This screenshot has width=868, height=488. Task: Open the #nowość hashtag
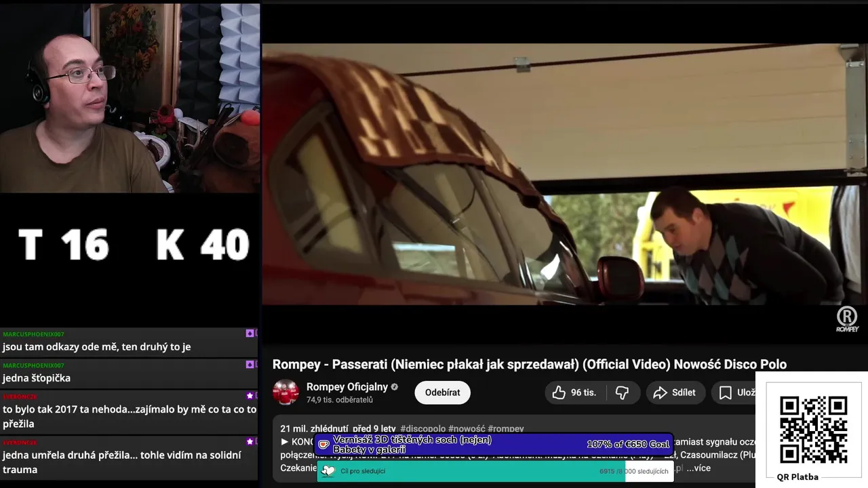467,429
